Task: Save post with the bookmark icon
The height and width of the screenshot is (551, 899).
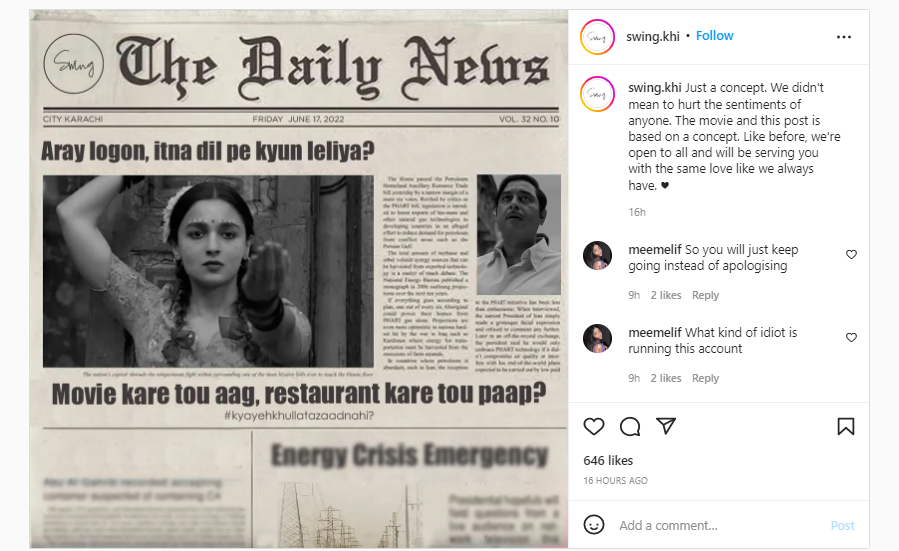Action: tap(846, 427)
